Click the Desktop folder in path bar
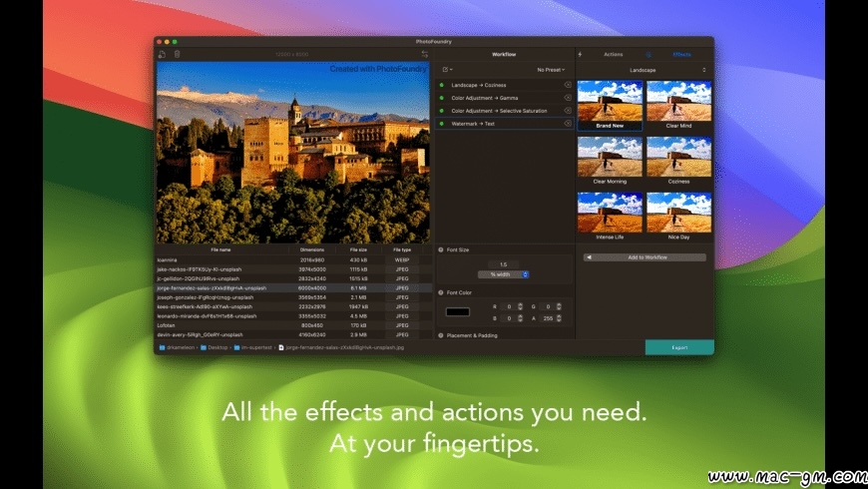This screenshot has width=868, height=489. [x=214, y=347]
